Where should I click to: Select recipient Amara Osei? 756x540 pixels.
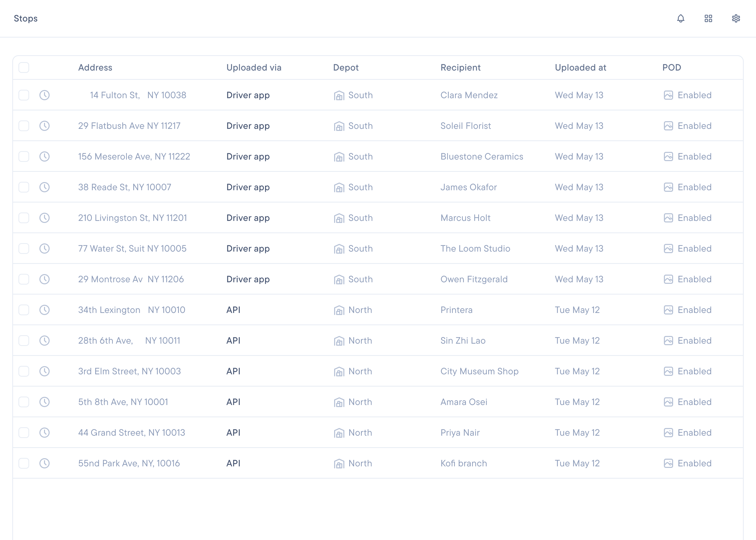click(464, 402)
